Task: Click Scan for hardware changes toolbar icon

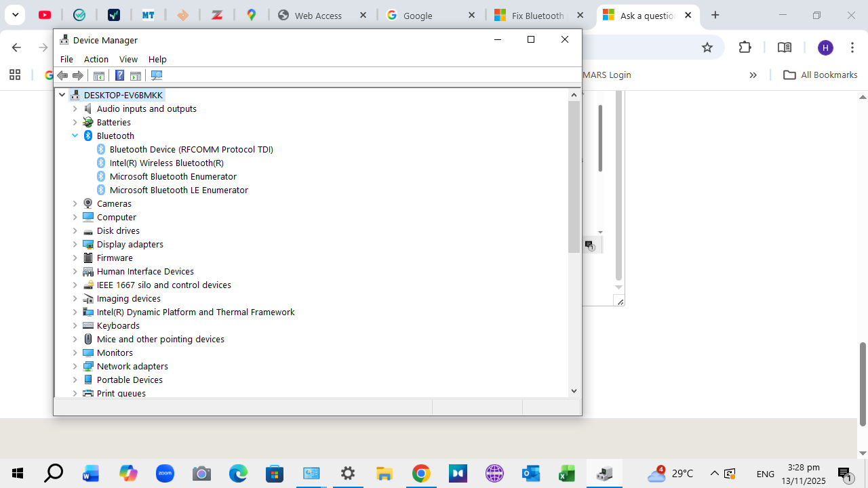Action: [x=157, y=75]
